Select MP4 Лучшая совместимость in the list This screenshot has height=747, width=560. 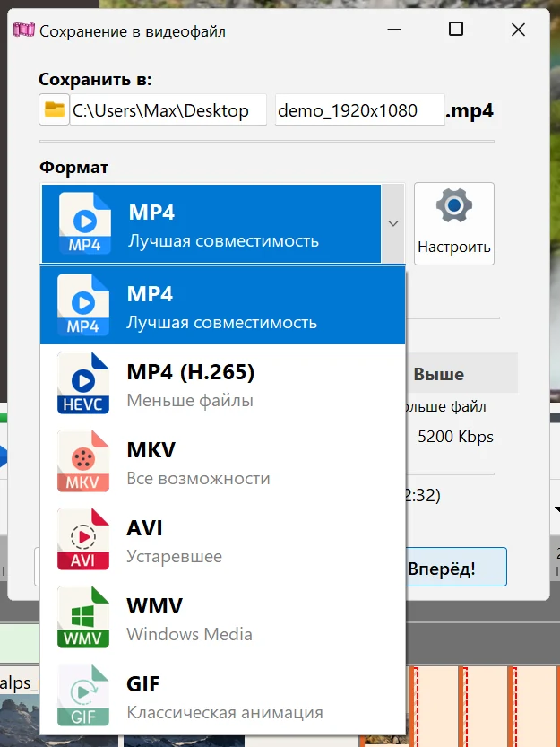click(x=222, y=305)
